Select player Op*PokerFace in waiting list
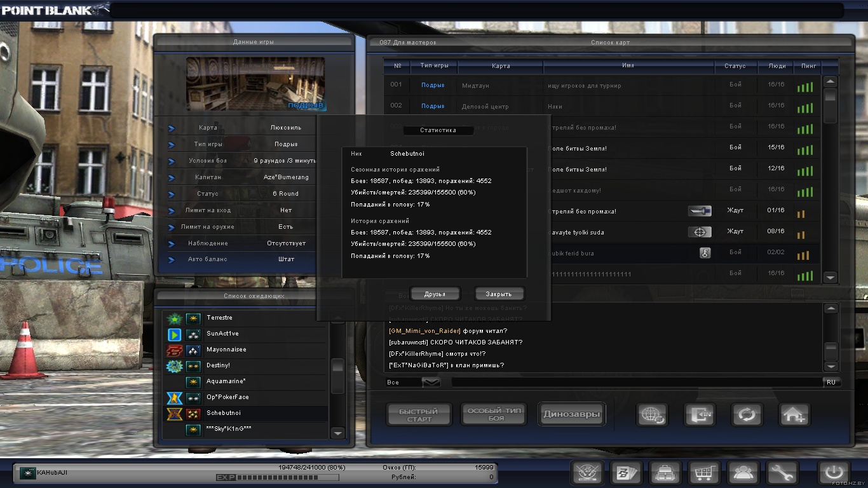 click(x=247, y=397)
